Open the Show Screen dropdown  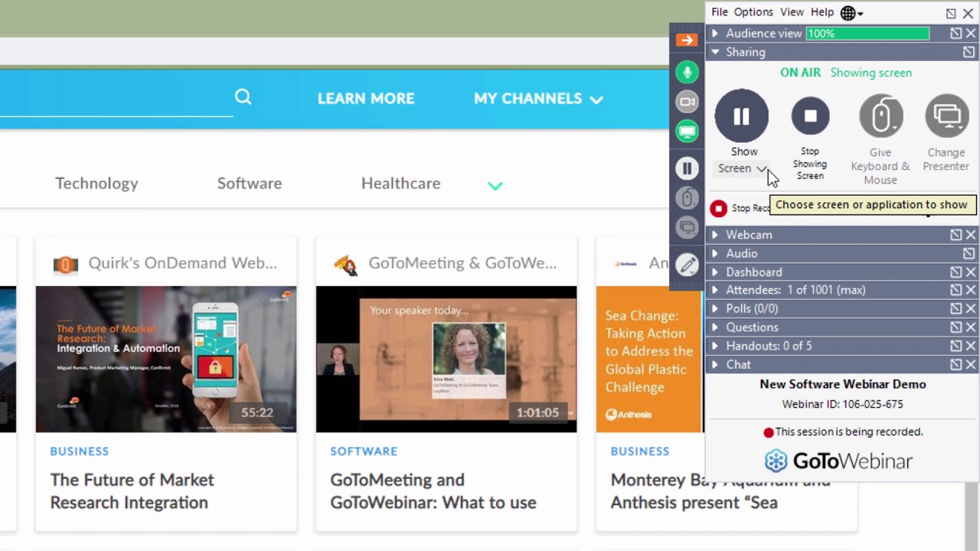[x=761, y=168]
